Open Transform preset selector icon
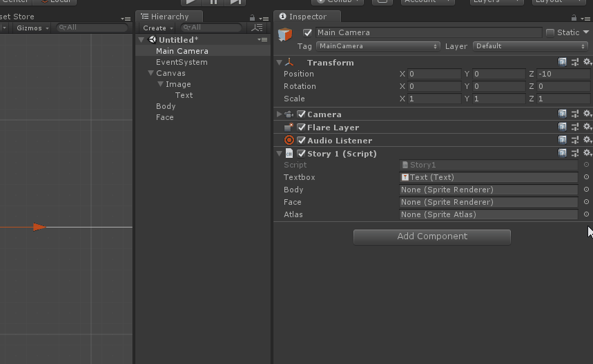 click(x=575, y=62)
